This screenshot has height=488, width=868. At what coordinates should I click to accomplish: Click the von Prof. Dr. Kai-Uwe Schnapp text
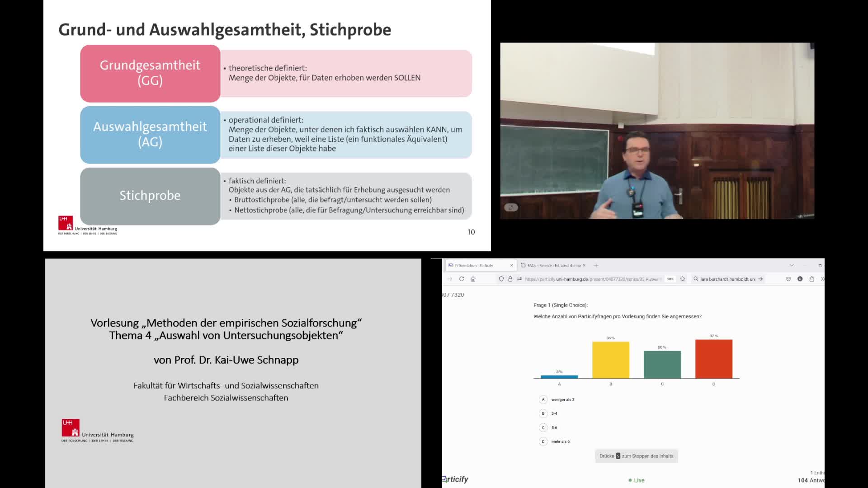point(226,360)
